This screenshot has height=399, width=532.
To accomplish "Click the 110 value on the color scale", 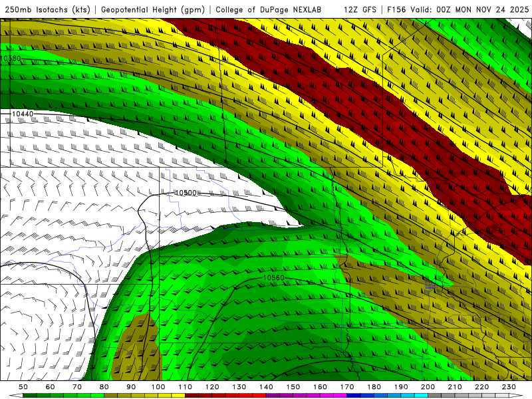I will pos(186,387).
